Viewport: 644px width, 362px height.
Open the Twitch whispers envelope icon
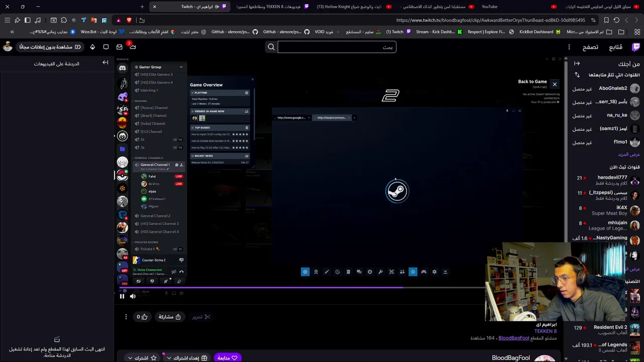[119, 47]
